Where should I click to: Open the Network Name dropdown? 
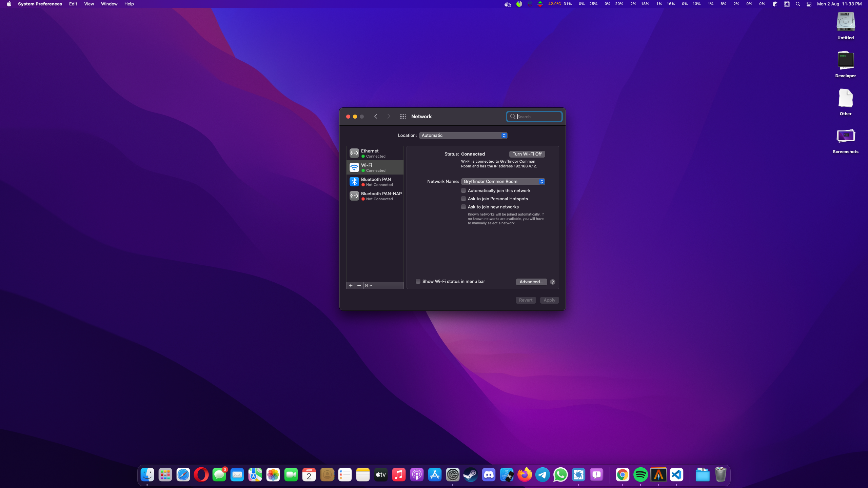pos(503,182)
